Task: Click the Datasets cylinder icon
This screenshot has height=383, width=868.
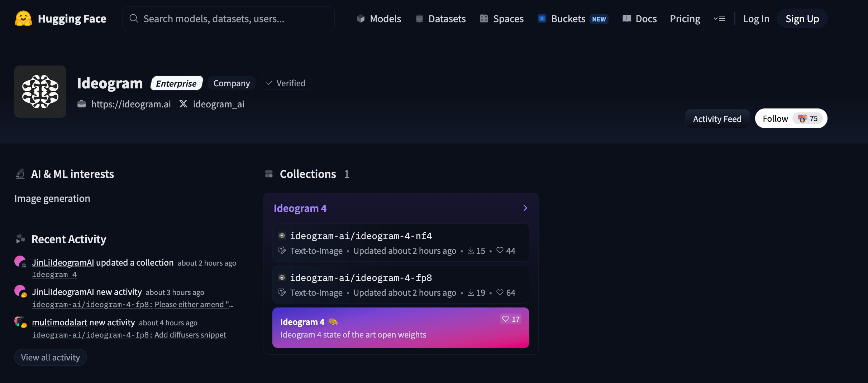Action: point(419,18)
